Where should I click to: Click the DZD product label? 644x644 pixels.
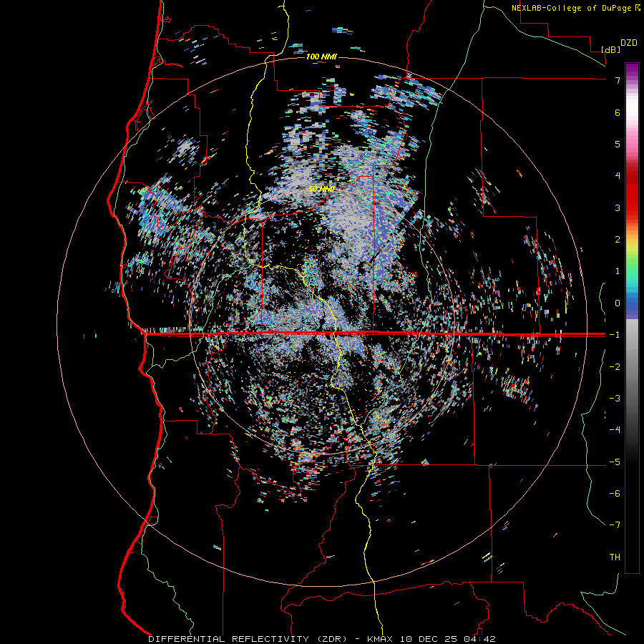(x=629, y=43)
